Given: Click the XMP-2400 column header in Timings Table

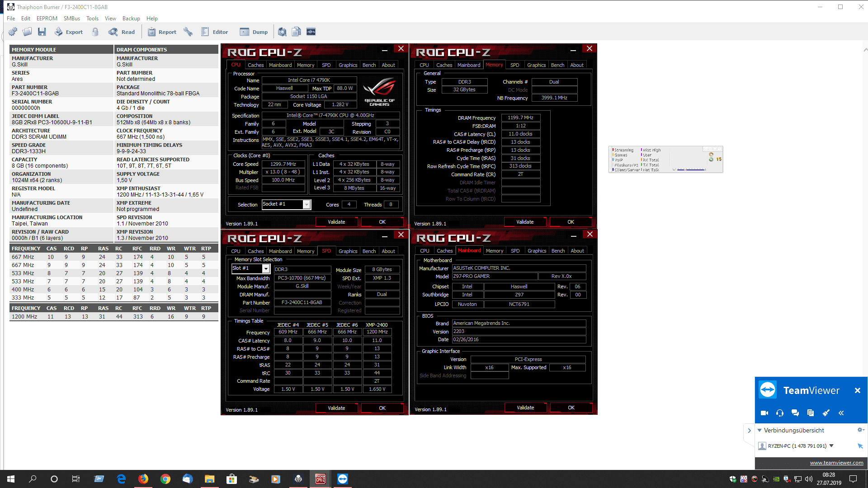Looking at the screenshot, I should click(377, 325).
